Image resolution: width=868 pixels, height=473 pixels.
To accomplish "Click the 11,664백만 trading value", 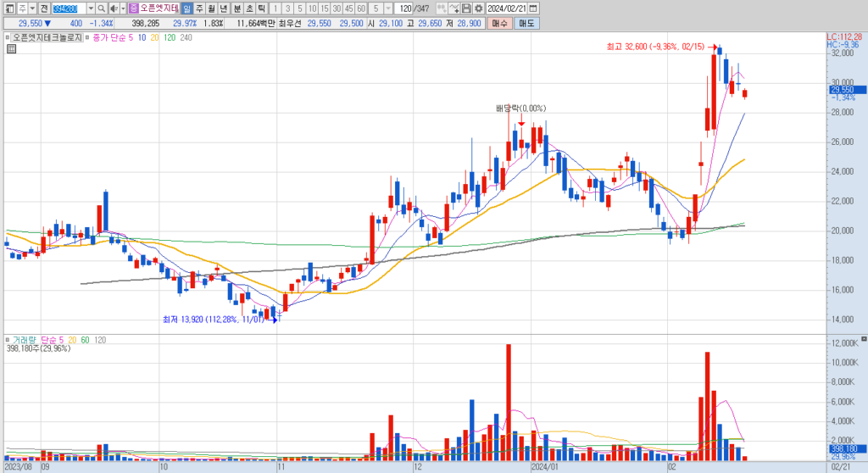I will [256, 23].
